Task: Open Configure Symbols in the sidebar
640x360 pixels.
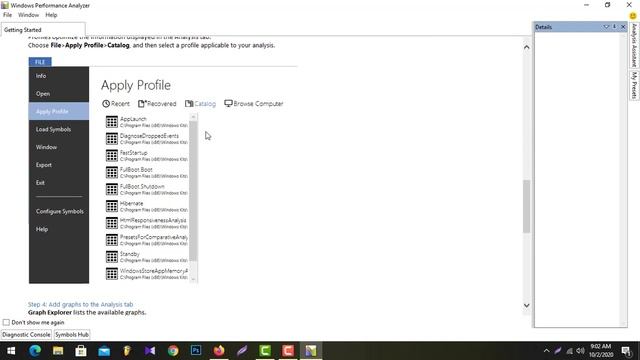Action: (x=60, y=211)
